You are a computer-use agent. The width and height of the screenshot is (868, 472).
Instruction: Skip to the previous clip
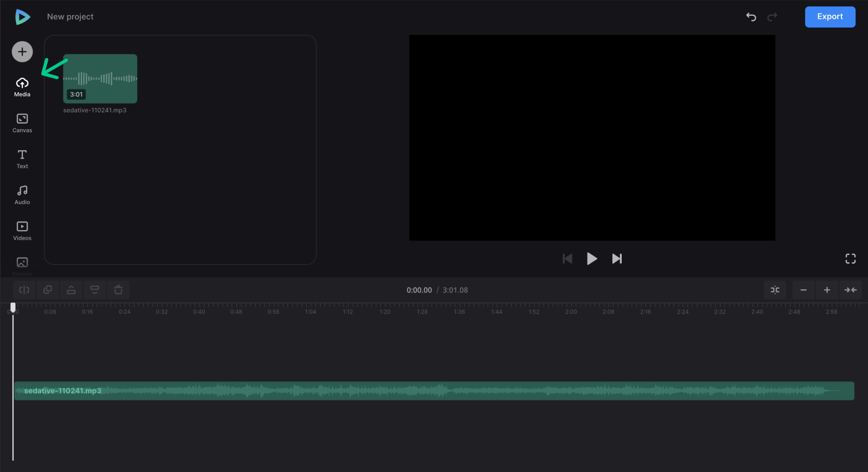[x=567, y=259]
